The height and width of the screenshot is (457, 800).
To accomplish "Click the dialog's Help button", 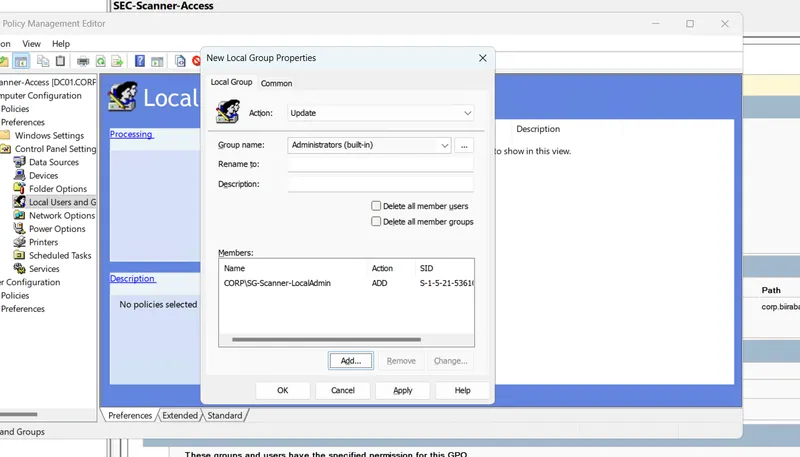I will (x=462, y=390).
